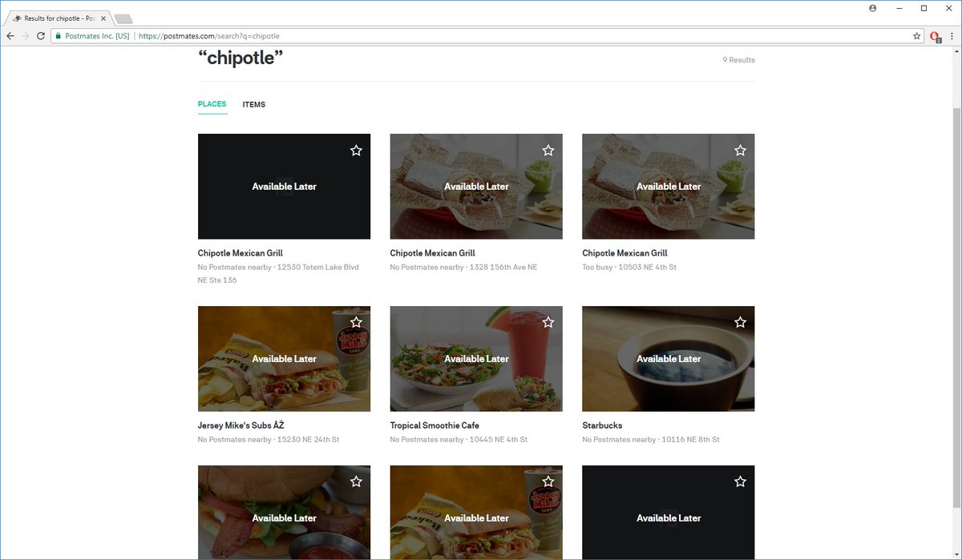Click the browser forward arrow
Image resolution: width=962 pixels, height=560 pixels.
pos(26,36)
